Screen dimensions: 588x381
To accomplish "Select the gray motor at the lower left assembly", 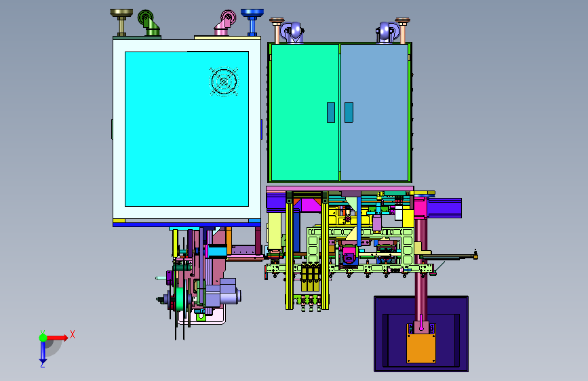I will click(223, 294).
